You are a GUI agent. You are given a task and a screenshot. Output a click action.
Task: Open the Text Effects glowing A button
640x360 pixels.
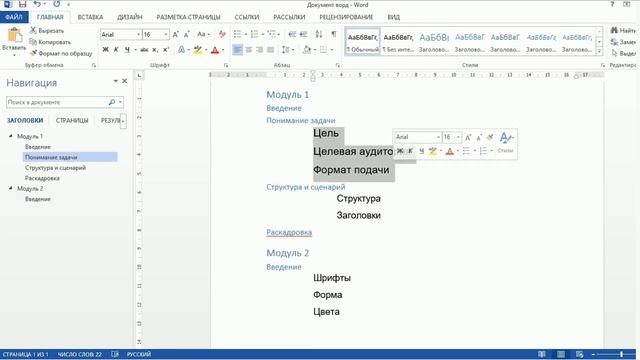pos(181,50)
